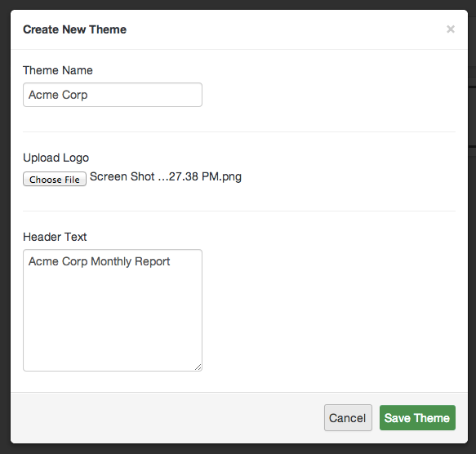The image size is (476, 454).
Task: Click the Choose File button
Action: tap(55, 179)
